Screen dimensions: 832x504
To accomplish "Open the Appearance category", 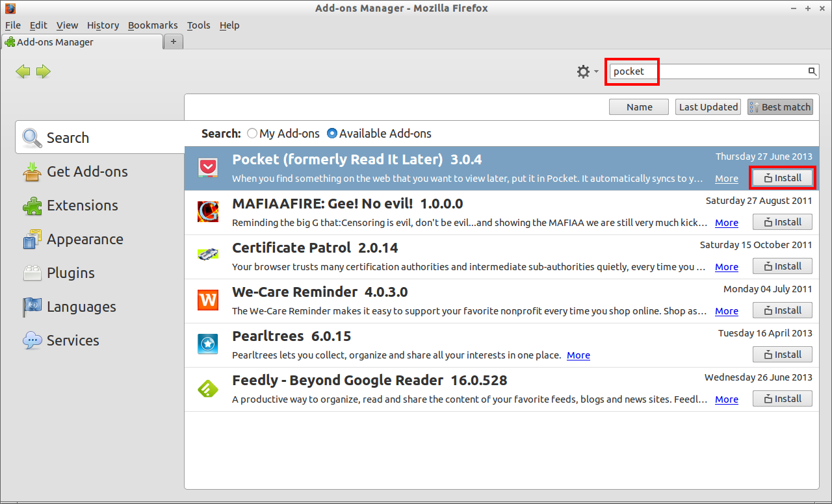I will coord(100,239).
